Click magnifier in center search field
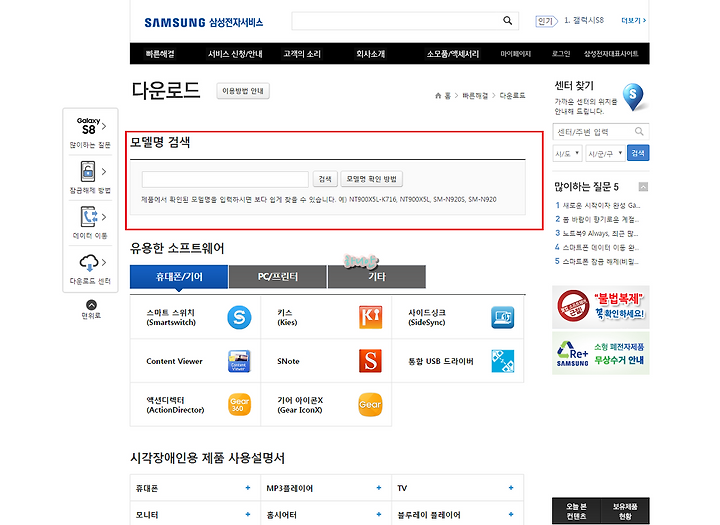This screenshot has height=525, width=720. [x=639, y=131]
